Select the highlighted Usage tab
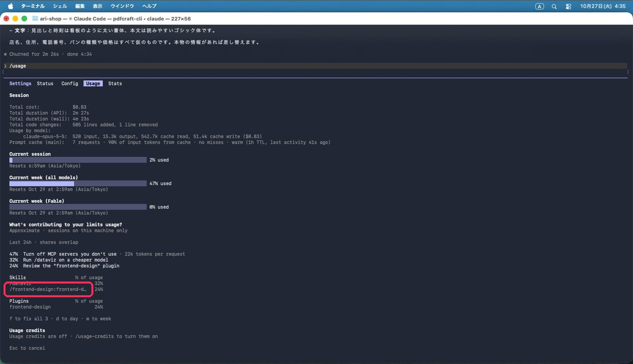633x364 pixels. (93, 83)
